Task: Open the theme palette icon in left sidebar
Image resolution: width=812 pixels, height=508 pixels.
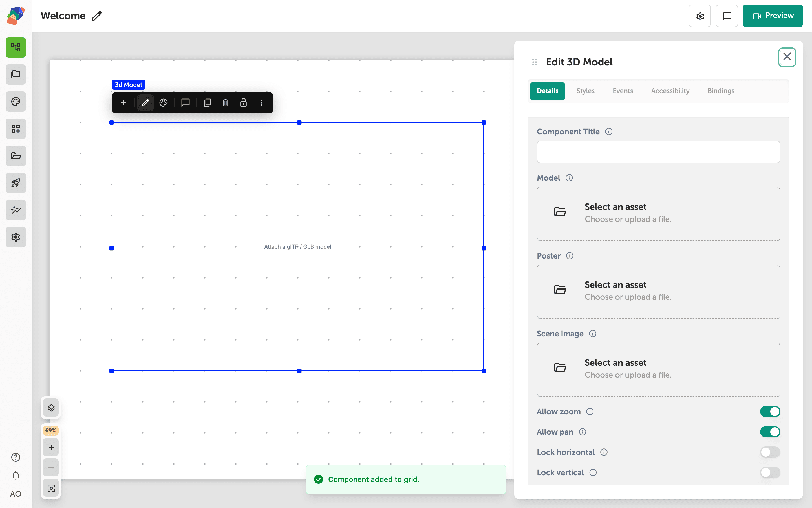Action: (16, 102)
